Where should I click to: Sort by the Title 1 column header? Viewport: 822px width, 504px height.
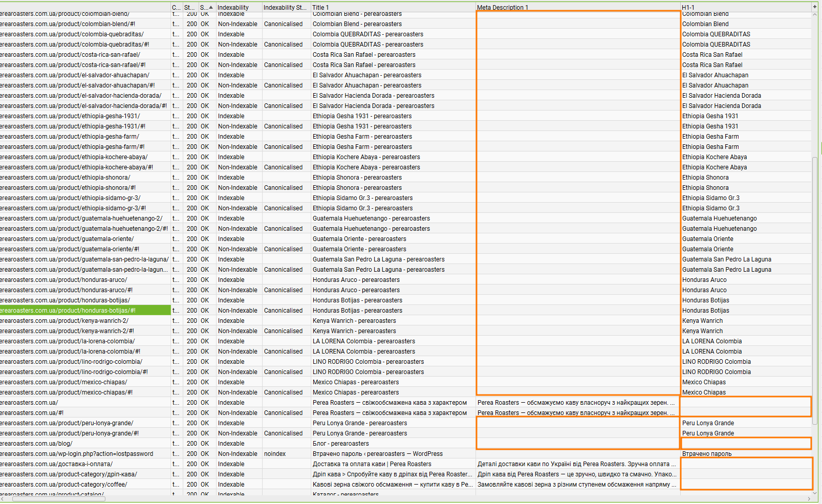click(393, 7)
